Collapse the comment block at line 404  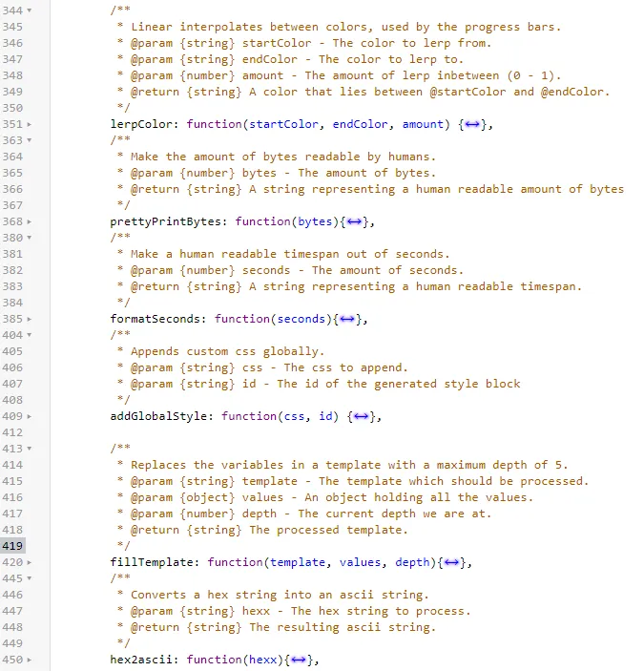pos(29,335)
